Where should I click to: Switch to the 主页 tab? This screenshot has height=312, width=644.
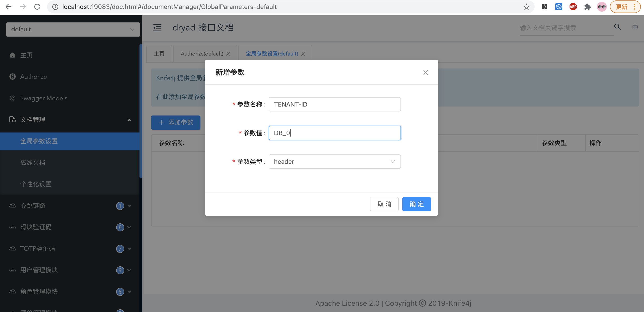pyautogui.click(x=159, y=54)
